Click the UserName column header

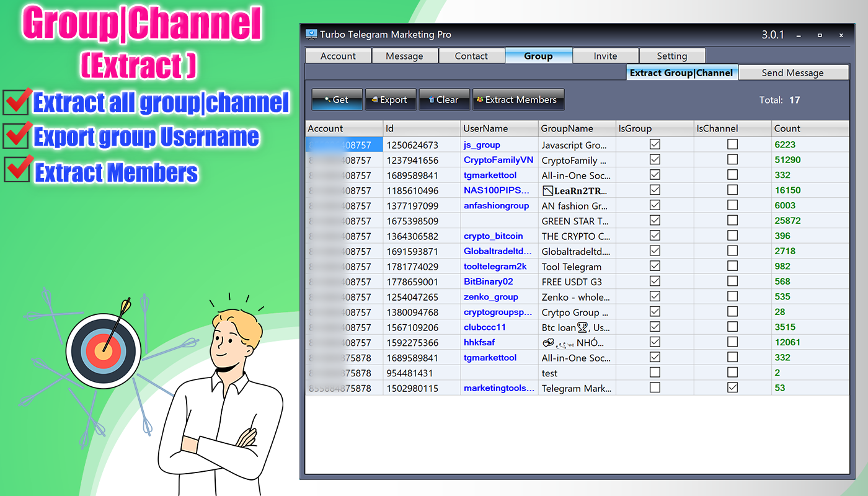(500, 128)
